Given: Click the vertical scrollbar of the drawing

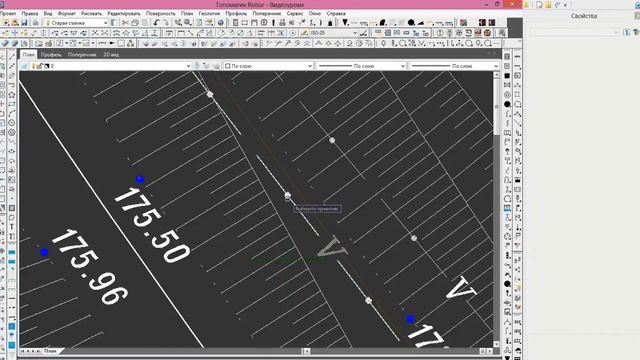Looking at the screenshot, I should click(496, 106).
